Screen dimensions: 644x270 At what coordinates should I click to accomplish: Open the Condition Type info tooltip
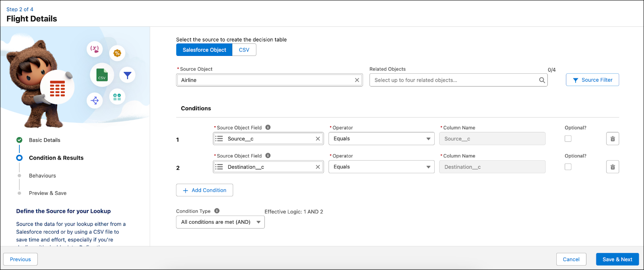pos(217,211)
